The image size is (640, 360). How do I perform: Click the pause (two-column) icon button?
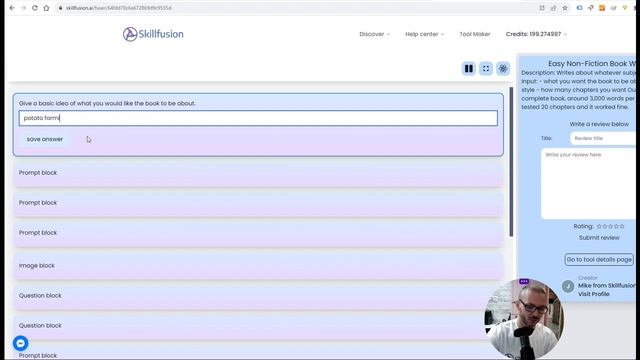(469, 69)
